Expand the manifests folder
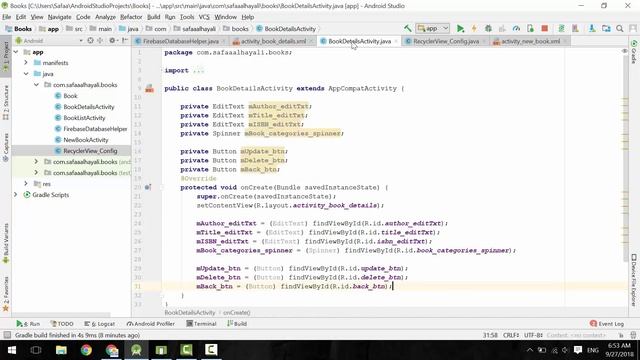The width and height of the screenshot is (640, 360). (26, 63)
